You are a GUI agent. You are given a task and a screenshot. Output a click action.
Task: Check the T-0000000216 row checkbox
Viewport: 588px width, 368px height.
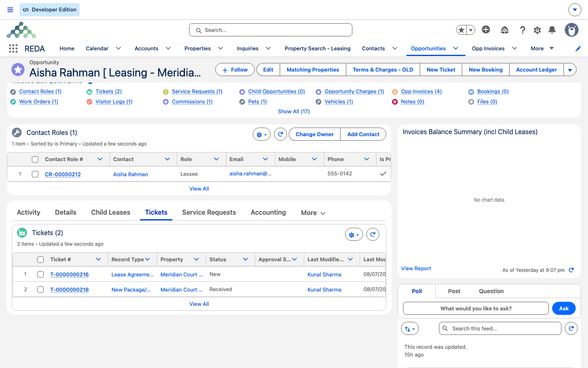pos(40,274)
